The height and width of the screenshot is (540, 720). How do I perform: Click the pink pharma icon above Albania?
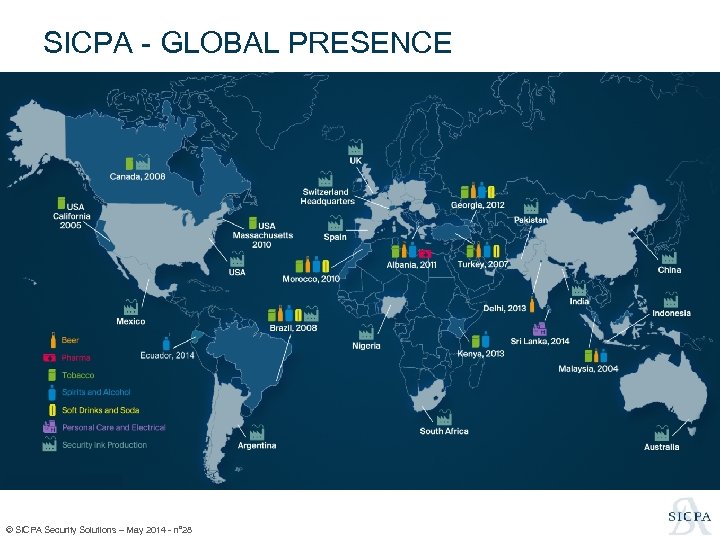(x=425, y=253)
